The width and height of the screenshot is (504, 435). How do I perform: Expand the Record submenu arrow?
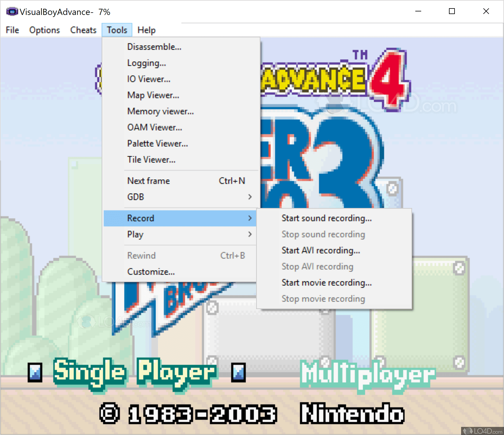(x=250, y=218)
